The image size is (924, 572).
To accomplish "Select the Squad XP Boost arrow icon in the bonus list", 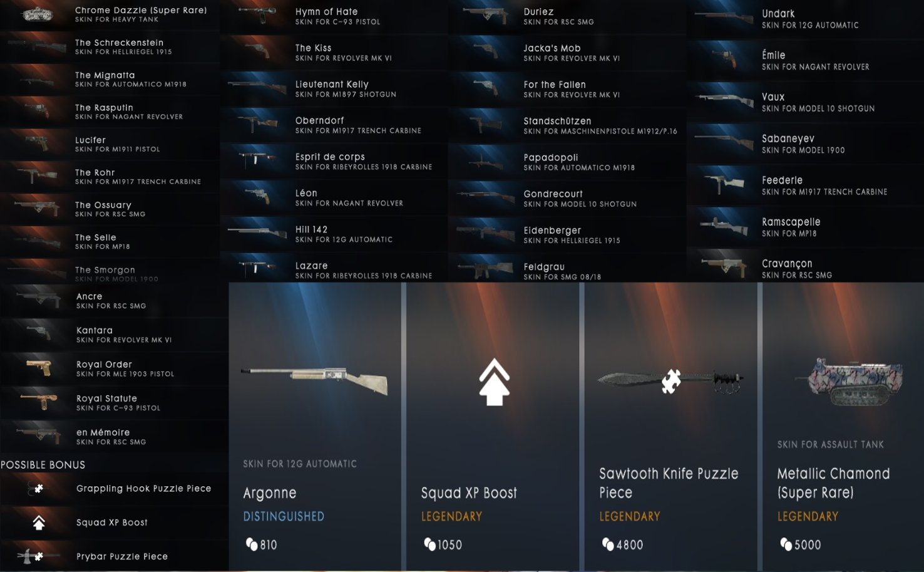I will coord(39,523).
